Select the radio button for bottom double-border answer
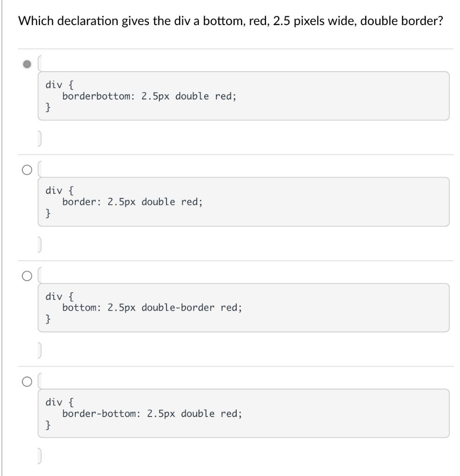460x476 pixels. [x=26, y=275]
